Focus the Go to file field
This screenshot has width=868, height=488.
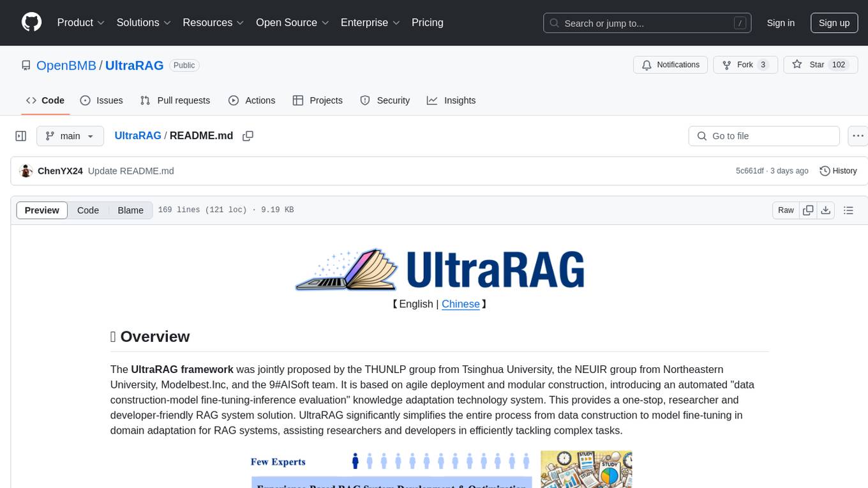tap(764, 136)
